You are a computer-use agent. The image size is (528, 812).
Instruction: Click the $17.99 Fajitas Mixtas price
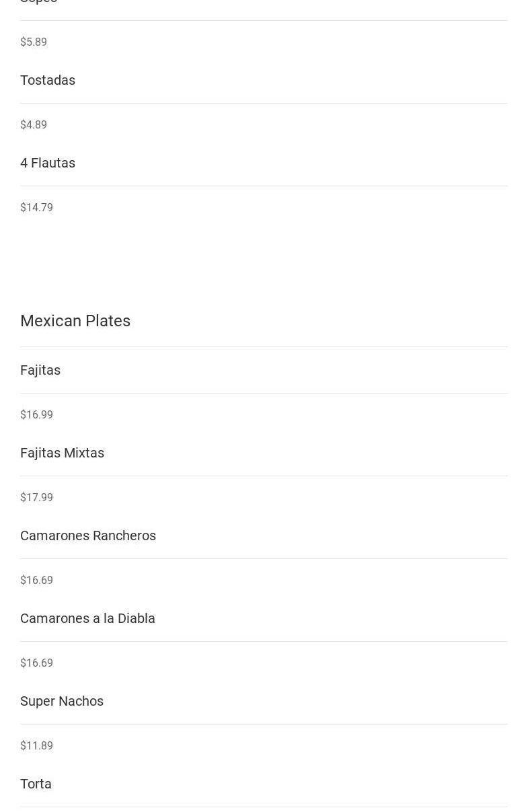(36, 498)
